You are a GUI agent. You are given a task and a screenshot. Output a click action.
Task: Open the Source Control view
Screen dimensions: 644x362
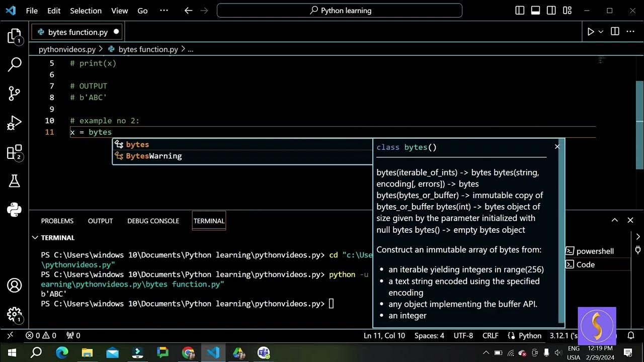(15, 93)
